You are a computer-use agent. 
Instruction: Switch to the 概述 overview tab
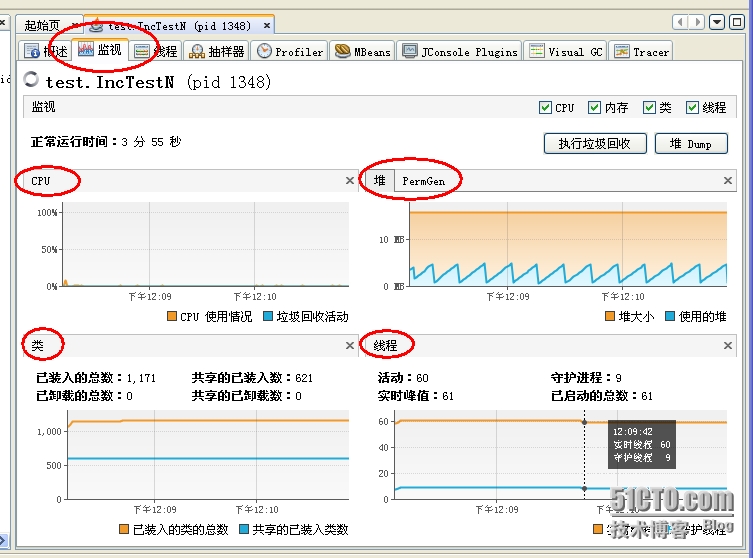pyautogui.click(x=45, y=51)
